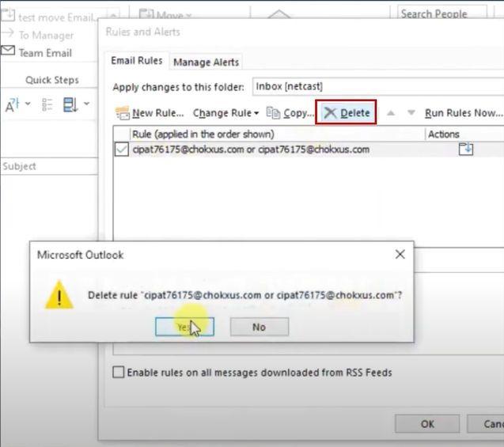
Task: Click No in the delete rule prompt
Action: [x=260, y=327]
